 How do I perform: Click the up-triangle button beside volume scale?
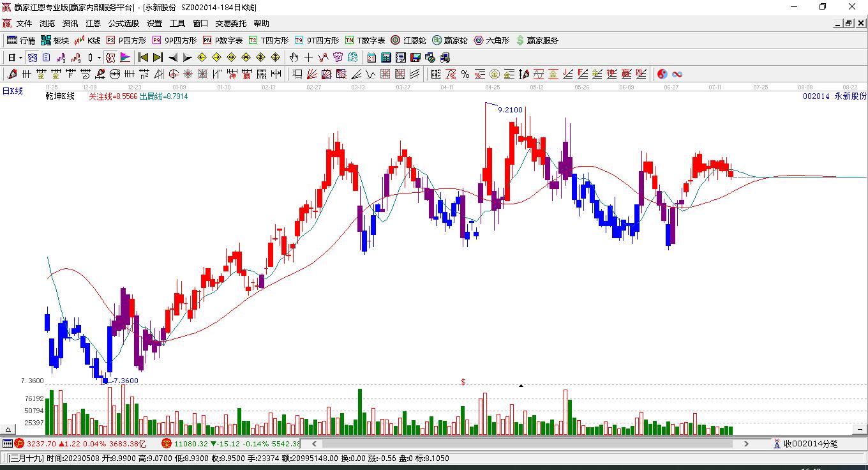(x=8, y=430)
